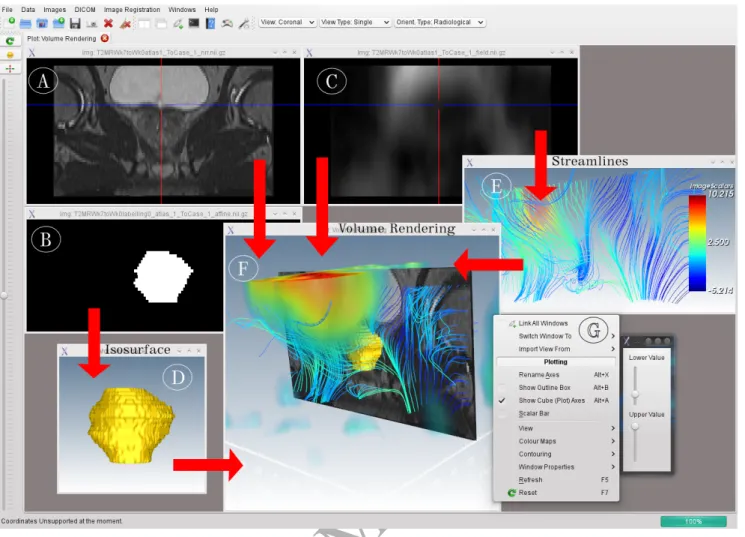745x537 pixels.
Task: Choose Rename Axes in context menu
Action: (556, 375)
